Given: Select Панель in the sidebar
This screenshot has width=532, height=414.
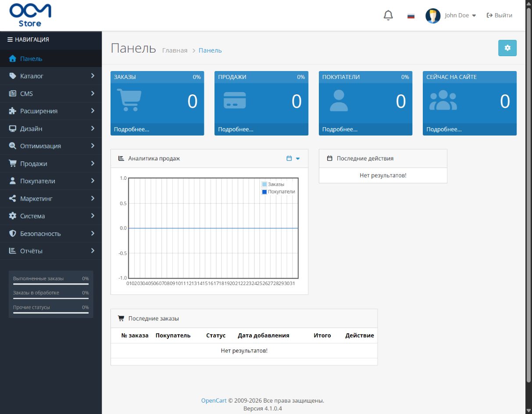Looking at the screenshot, I should 51,59.
